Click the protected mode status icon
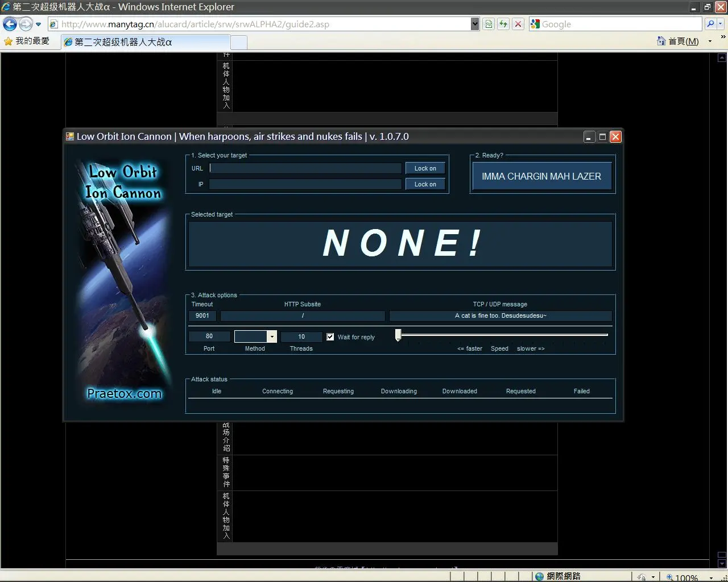This screenshot has width=728, height=582. [642, 577]
